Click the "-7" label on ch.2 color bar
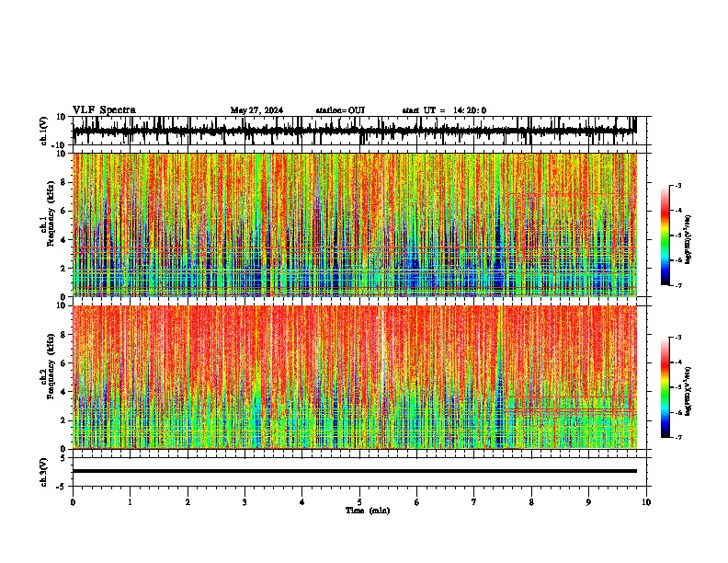The width and height of the screenshot is (728, 563). (678, 437)
